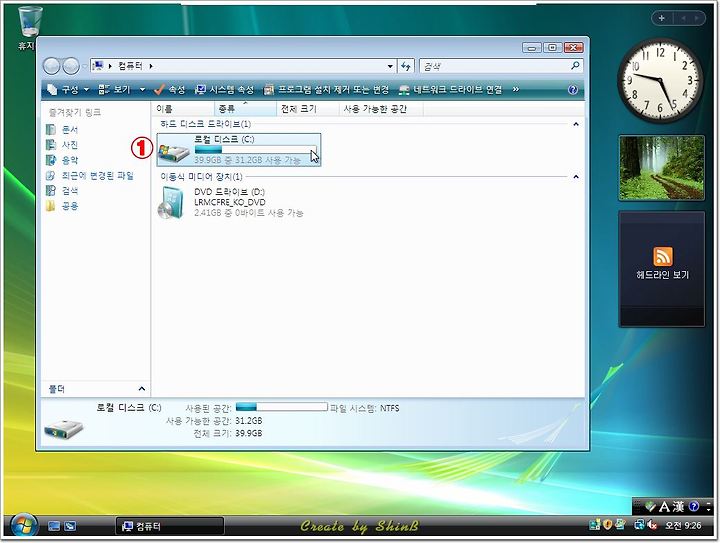
Task: Expand the 보기 dropdown arrow
Action: (x=142, y=90)
